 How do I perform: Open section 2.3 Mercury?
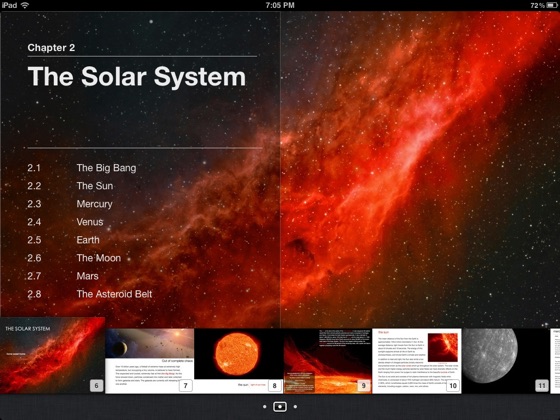70,204
